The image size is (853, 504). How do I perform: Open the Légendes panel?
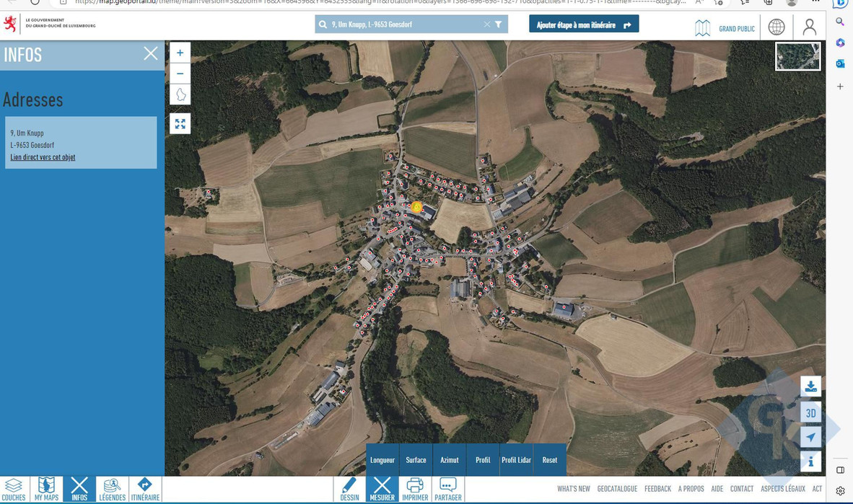click(112, 489)
